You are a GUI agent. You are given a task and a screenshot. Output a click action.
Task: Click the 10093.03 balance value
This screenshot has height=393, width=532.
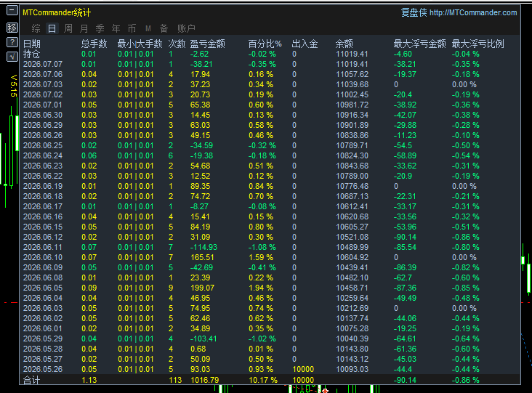click(x=352, y=369)
